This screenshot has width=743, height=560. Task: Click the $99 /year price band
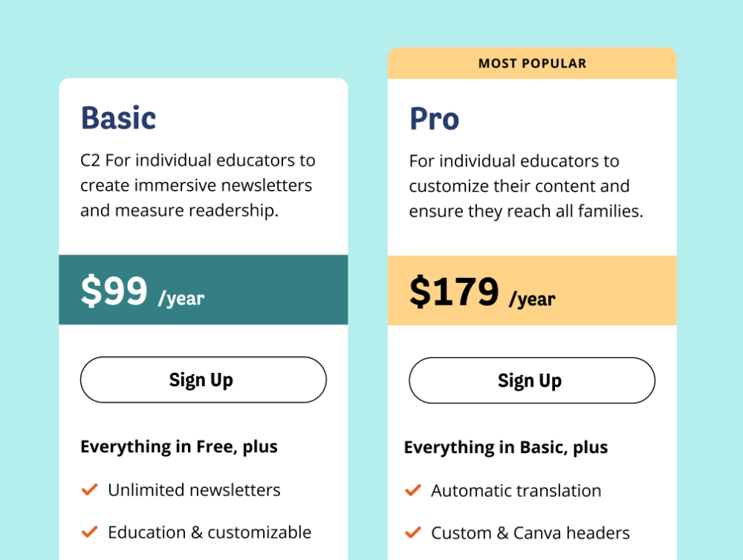coord(204,290)
